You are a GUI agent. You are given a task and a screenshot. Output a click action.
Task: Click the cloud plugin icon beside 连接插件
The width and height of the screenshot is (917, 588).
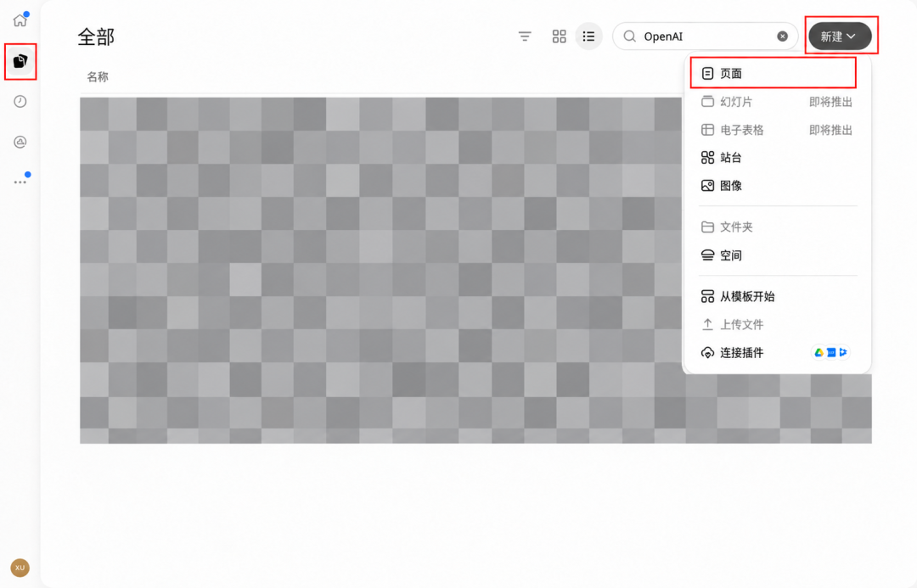(707, 352)
